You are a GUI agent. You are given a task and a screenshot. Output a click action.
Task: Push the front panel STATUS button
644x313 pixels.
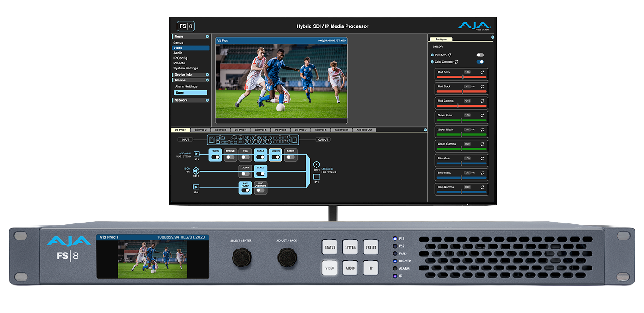pyautogui.click(x=330, y=247)
